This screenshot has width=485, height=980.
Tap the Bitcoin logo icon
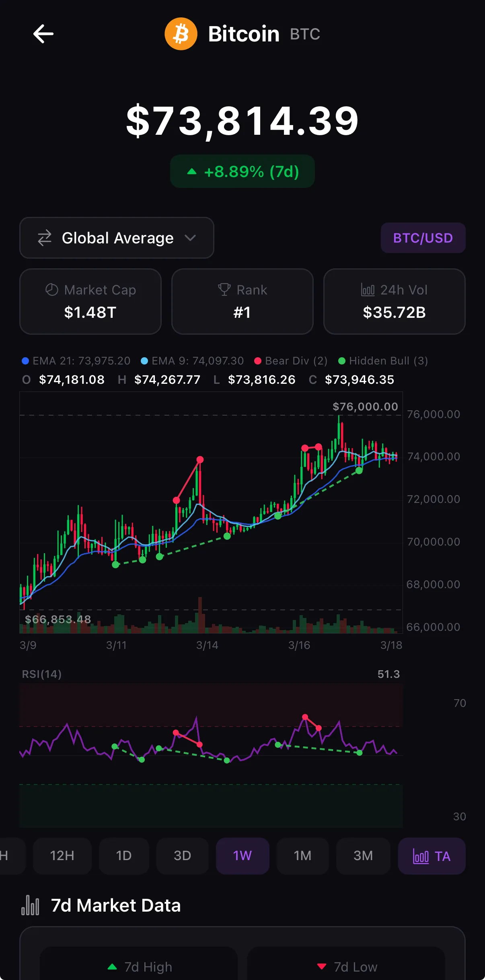[x=181, y=34]
